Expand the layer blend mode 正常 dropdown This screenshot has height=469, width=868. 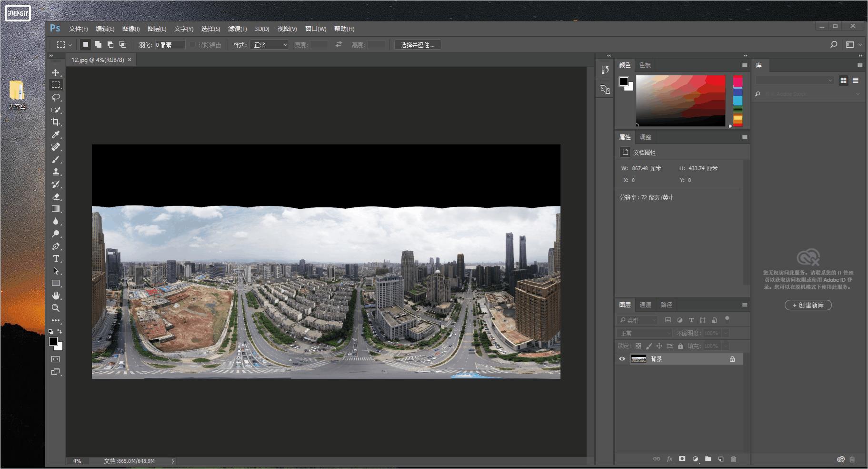point(644,333)
